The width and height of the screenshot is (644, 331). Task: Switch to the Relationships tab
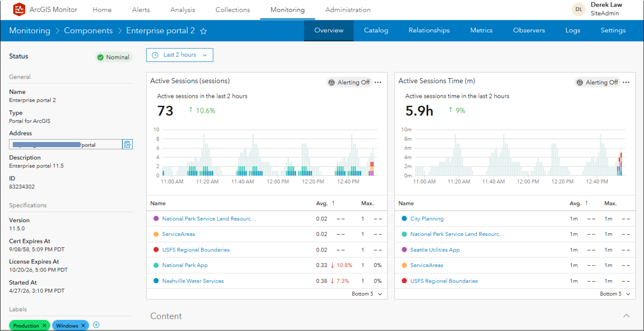click(429, 30)
